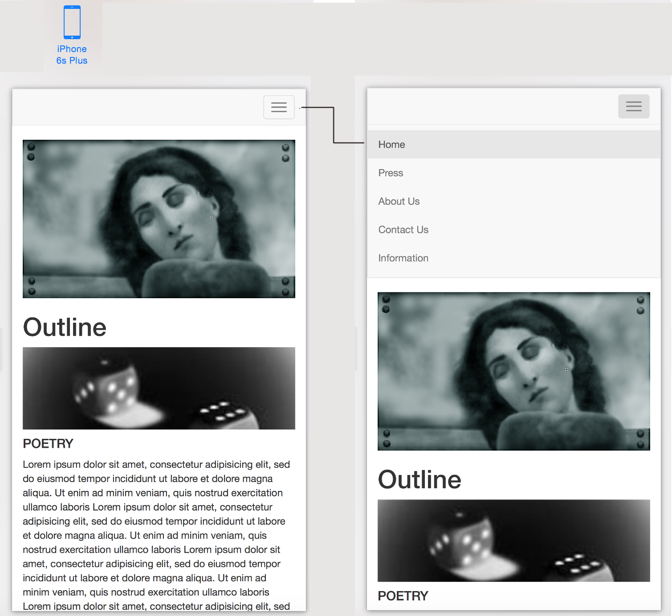Select the Home menu item
672x616 pixels.
pyautogui.click(x=391, y=145)
